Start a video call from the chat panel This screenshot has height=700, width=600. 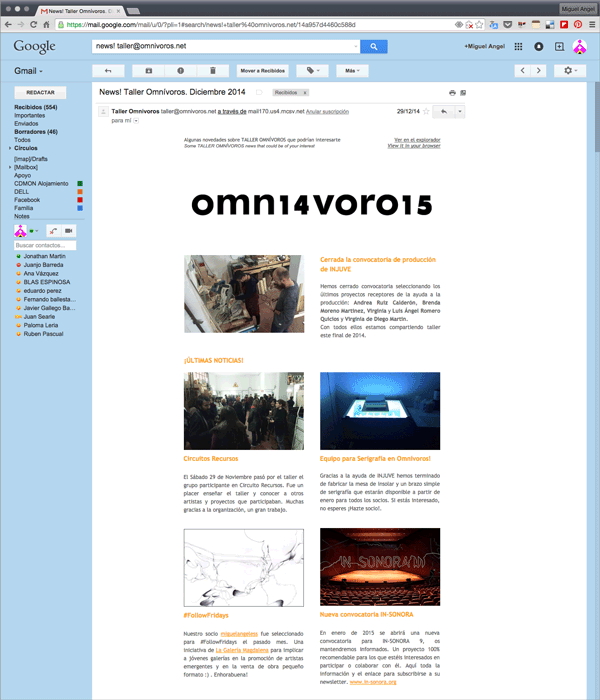click(69, 231)
